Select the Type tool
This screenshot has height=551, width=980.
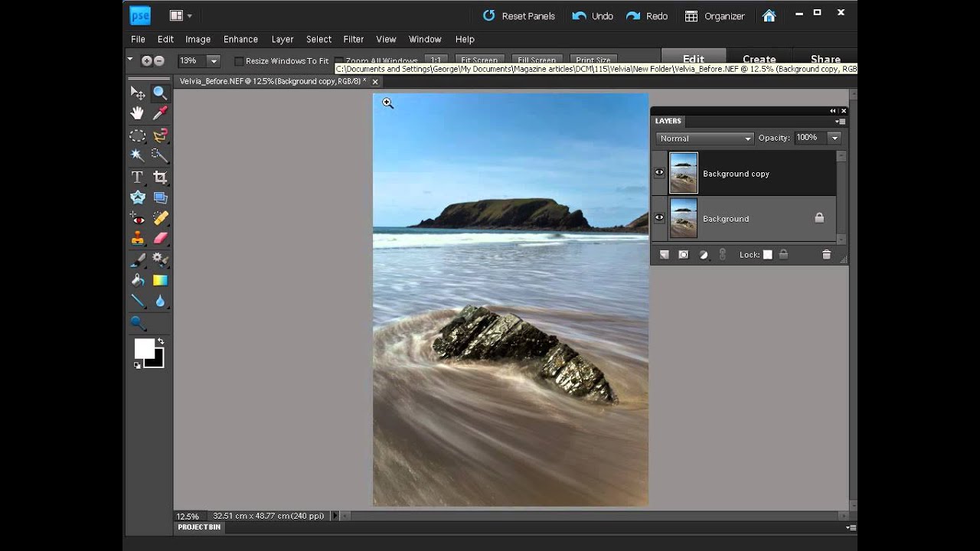point(137,177)
